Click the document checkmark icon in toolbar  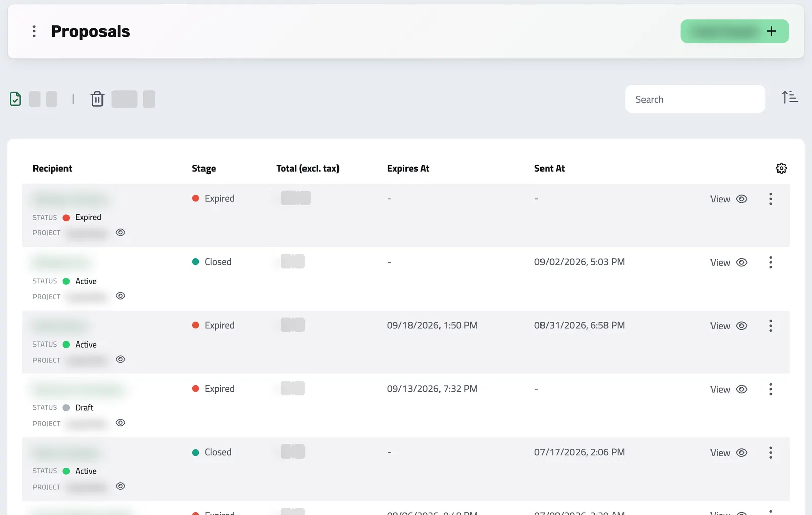(x=16, y=99)
